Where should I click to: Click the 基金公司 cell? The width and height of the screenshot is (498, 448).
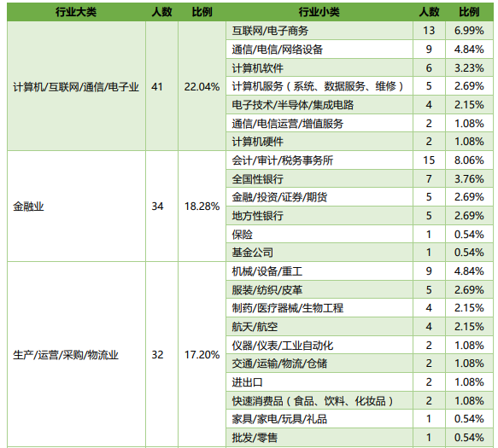[x=319, y=253]
